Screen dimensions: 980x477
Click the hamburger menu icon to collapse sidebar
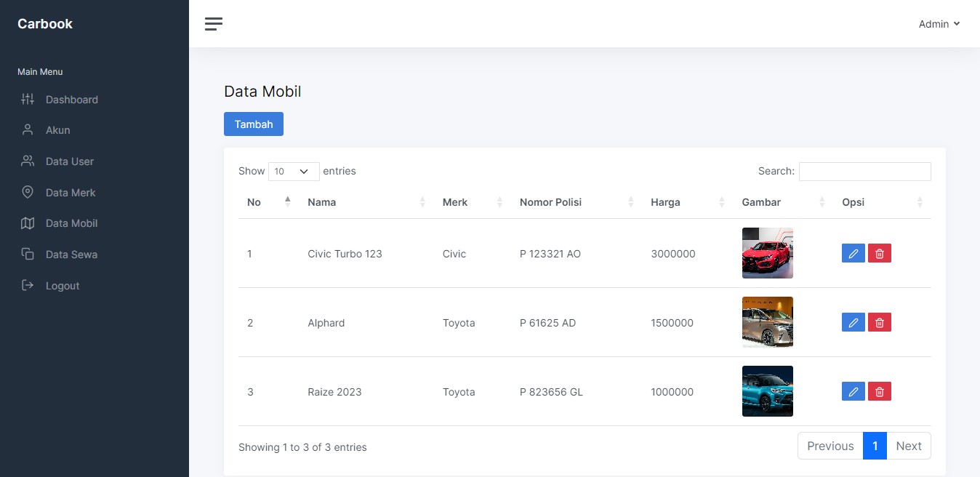click(214, 24)
